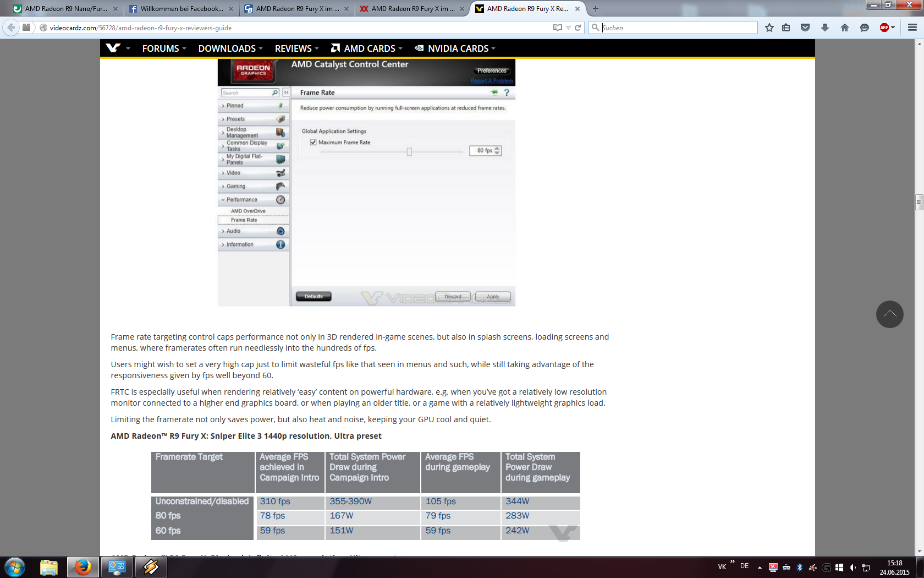Expand the Information section in Catalyst sidebar
Screen dimensions: 924x578
pyautogui.click(x=254, y=244)
